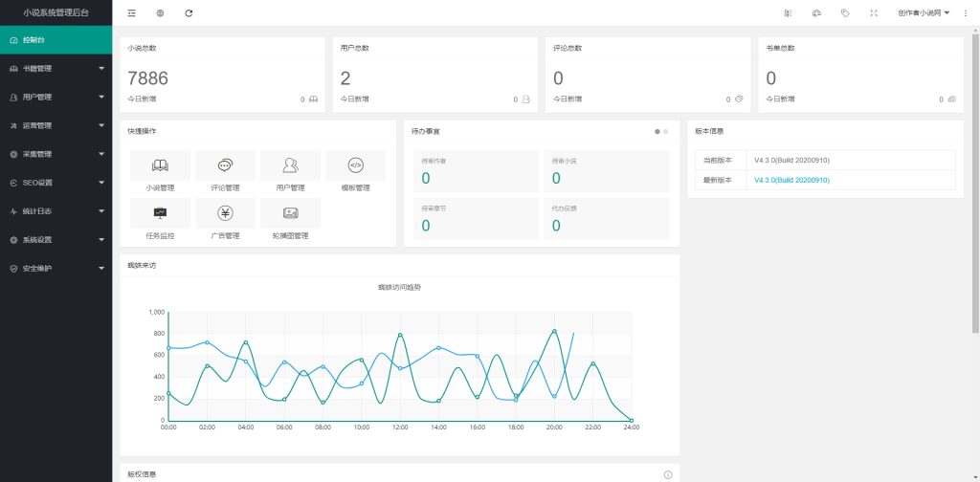Click the 24:00 label on chart axis
Image resolution: width=980 pixels, height=482 pixels.
pyautogui.click(x=632, y=427)
